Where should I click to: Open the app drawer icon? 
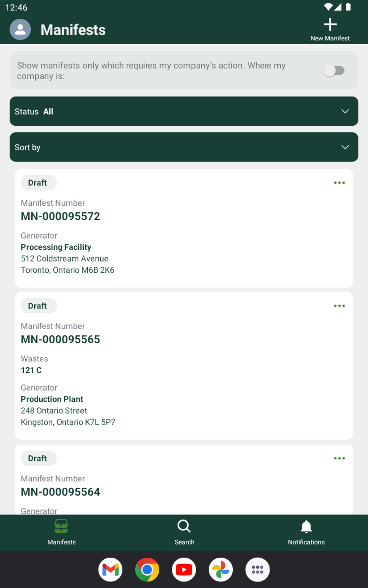(258, 570)
